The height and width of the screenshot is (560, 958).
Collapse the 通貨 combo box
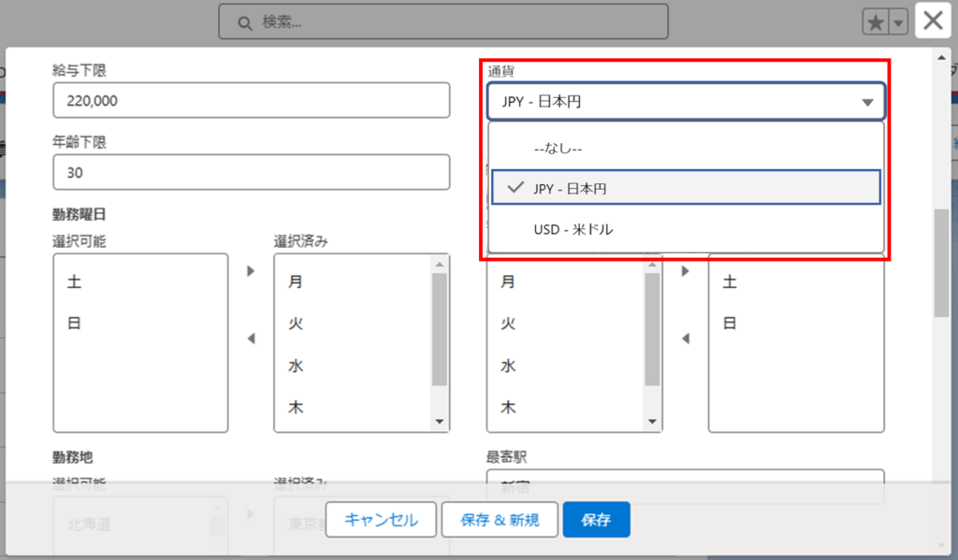(x=686, y=102)
